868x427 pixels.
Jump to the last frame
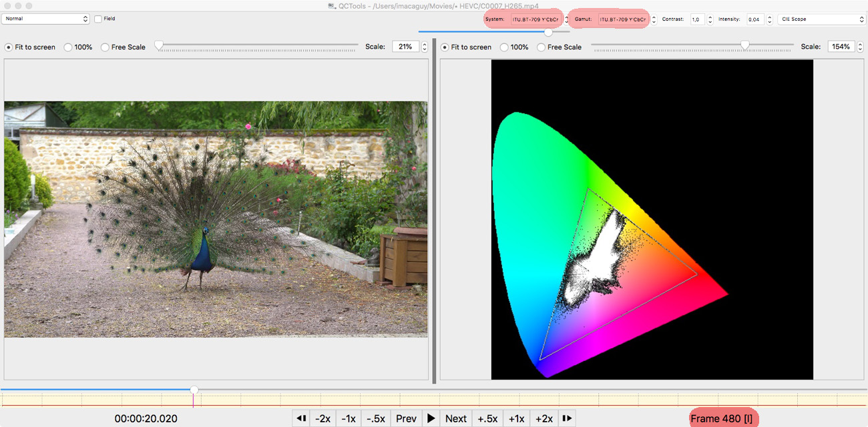tap(567, 418)
